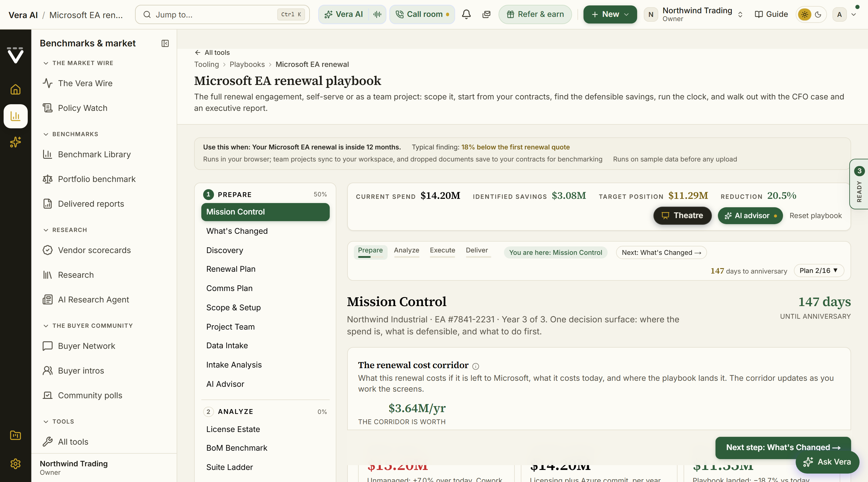Screen dimensions: 868x482
Task: Switch to Prepare phase tab
Action: (x=370, y=252)
